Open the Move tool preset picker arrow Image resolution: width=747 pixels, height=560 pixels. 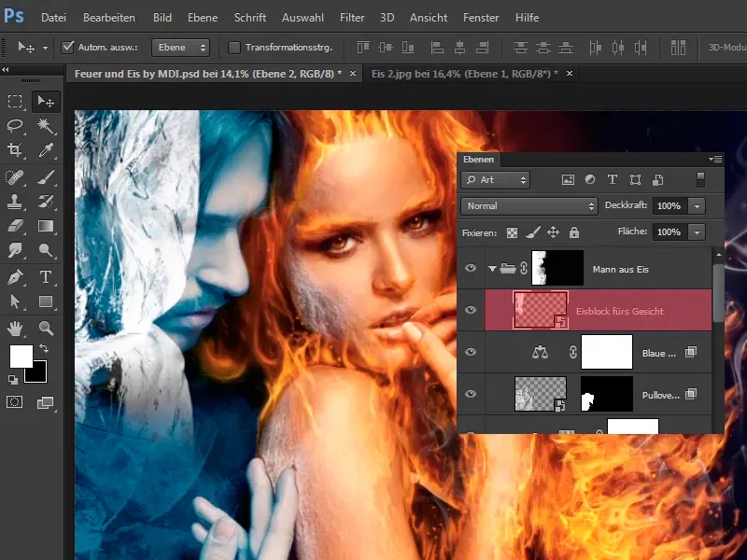pos(45,48)
